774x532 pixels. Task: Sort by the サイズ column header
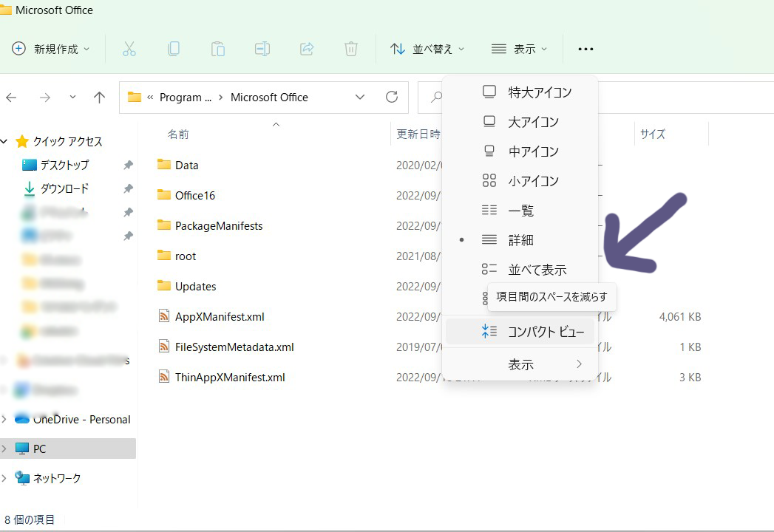[x=653, y=134]
